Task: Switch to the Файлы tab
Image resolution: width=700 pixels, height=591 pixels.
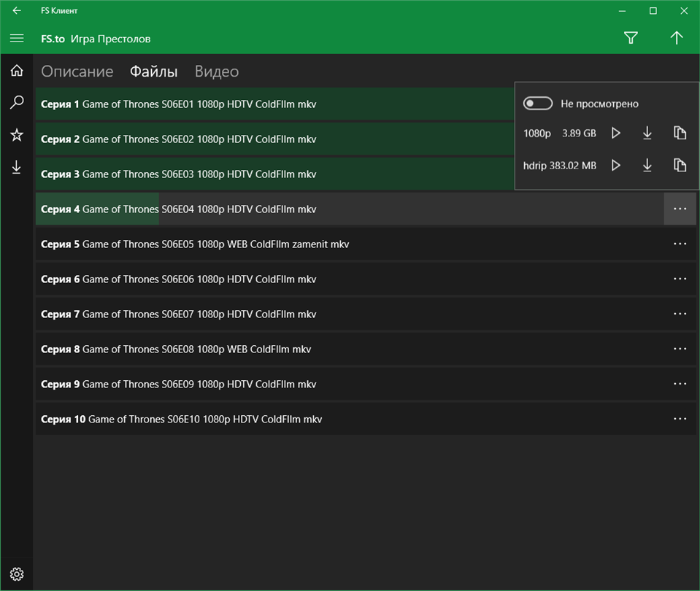Action: click(x=153, y=72)
